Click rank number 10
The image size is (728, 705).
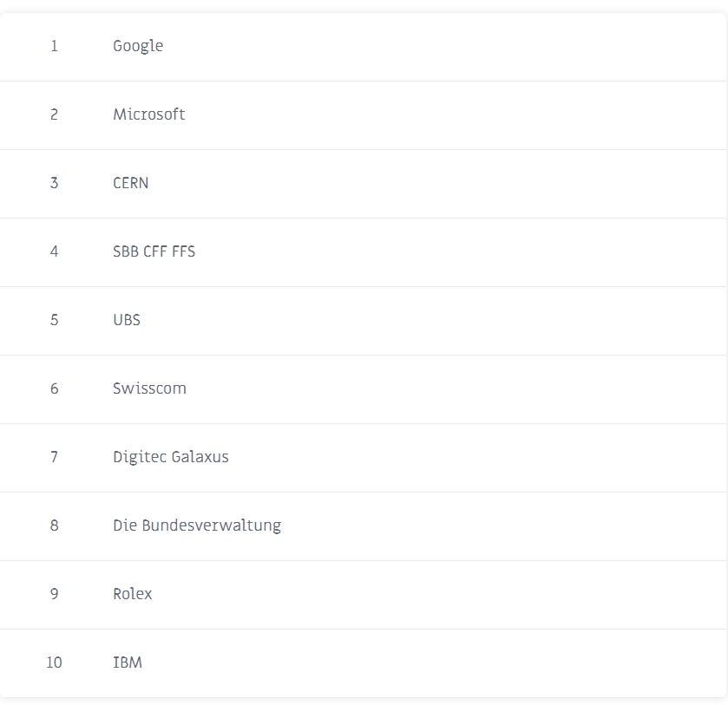tap(54, 663)
